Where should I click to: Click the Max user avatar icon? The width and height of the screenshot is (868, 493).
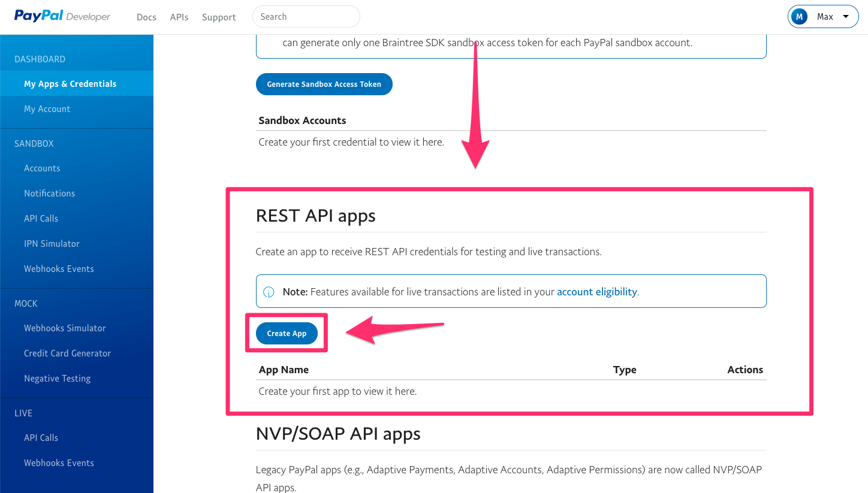(799, 17)
